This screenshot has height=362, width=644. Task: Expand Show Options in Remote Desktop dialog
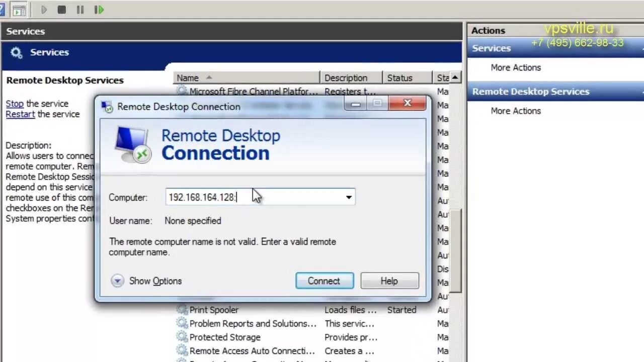coord(146,281)
